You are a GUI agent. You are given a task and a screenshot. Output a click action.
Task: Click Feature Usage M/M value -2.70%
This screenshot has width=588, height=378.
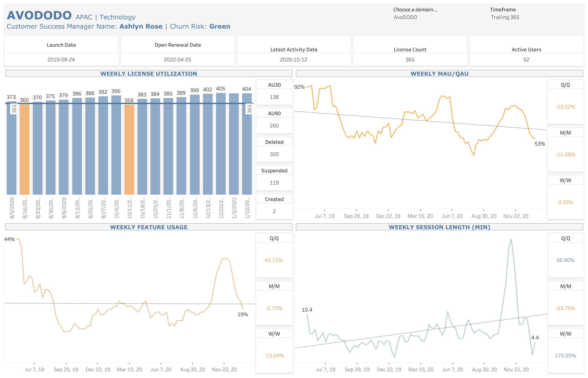(274, 308)
